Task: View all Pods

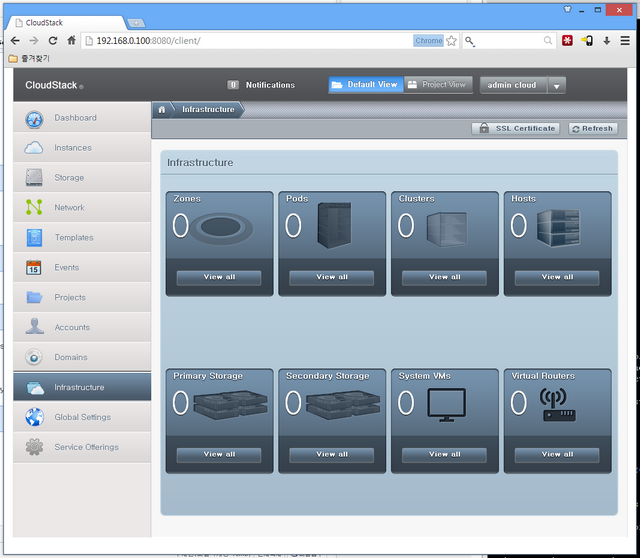Action: point(332,277)
